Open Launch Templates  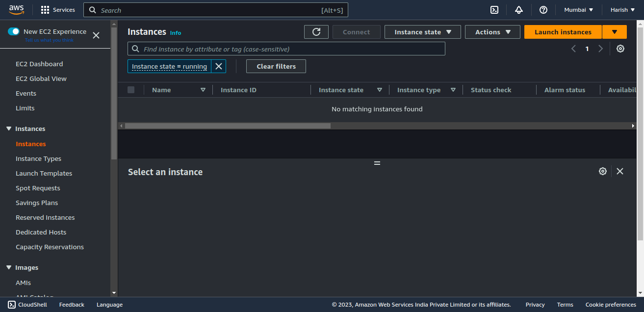coord(44,173)
